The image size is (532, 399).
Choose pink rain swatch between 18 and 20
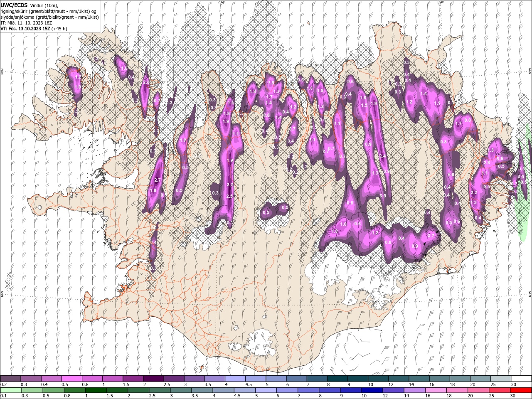coord(457,390)
